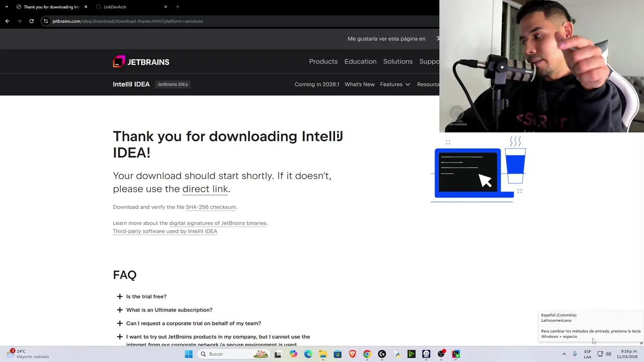Open the webcam app icon in taskbar
The width and height of the screenshot is (644, 362).
coord(426,354)
